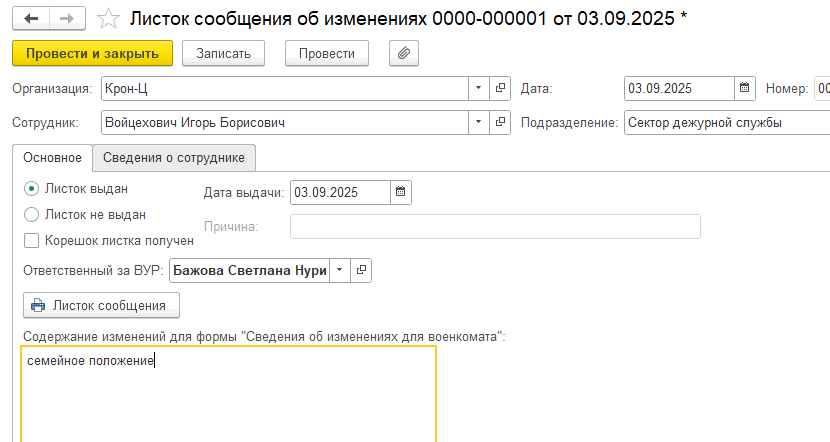Open the calendar for the Дата field
830x442 pixels.
point(744,88)
